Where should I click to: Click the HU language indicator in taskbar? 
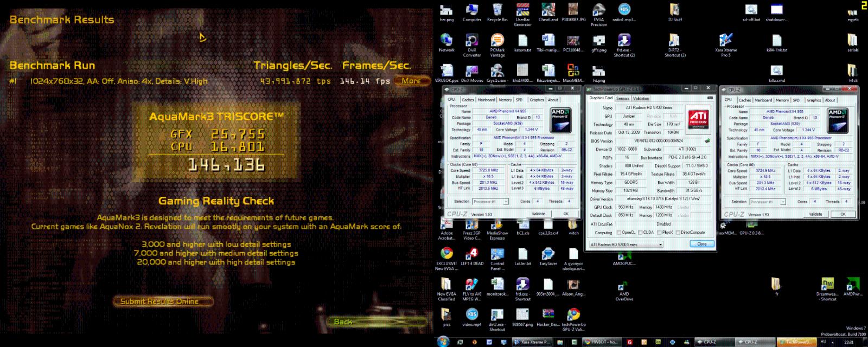click(x=824, y=342)
